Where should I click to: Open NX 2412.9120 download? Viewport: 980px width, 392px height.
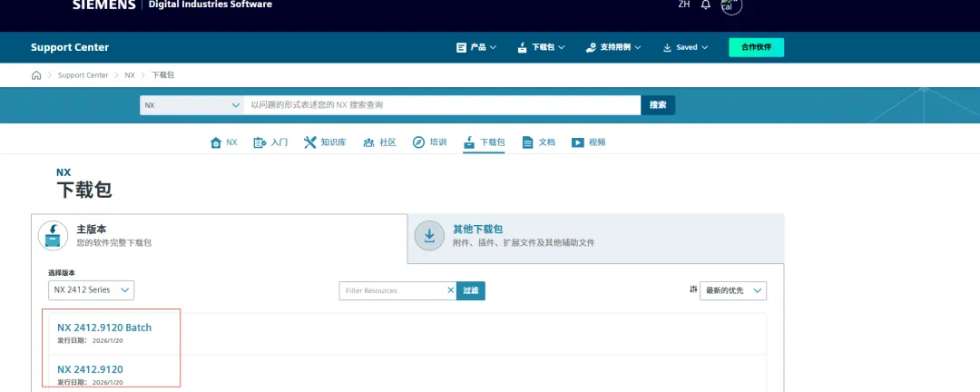(x=90, y=369)
